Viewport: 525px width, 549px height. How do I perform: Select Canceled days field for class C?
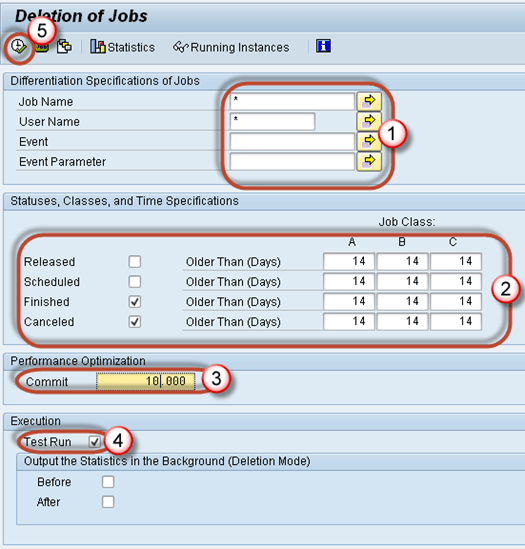(x=456, y=321)
